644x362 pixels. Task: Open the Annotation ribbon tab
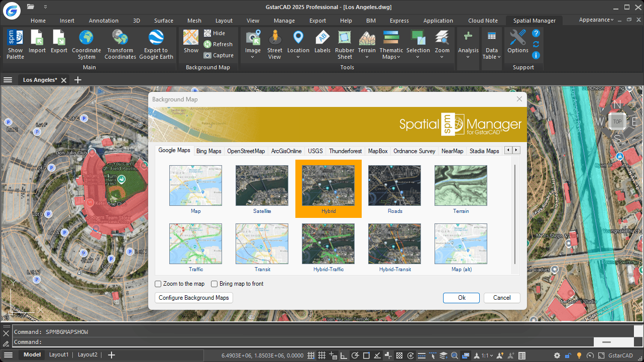point(103,21)
